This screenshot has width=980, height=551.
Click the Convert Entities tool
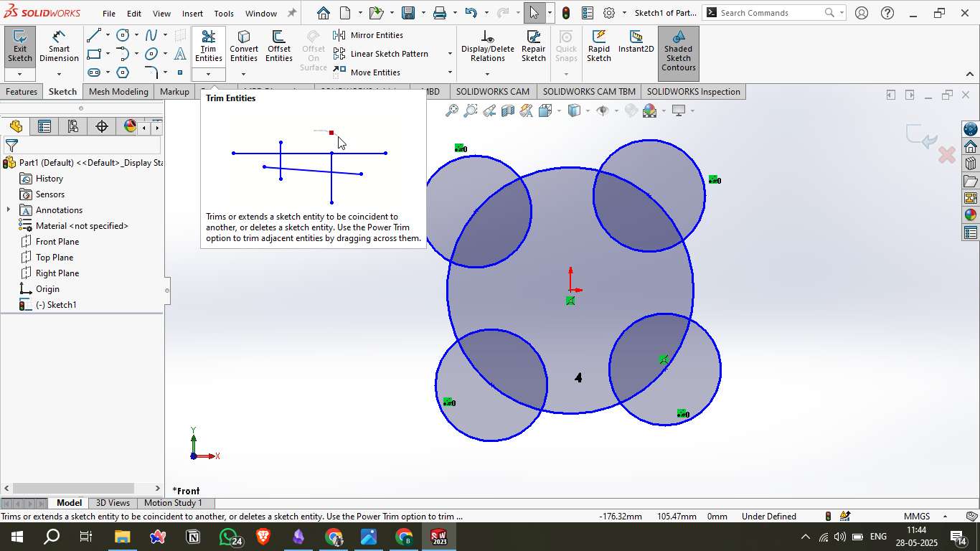[244, 47]
